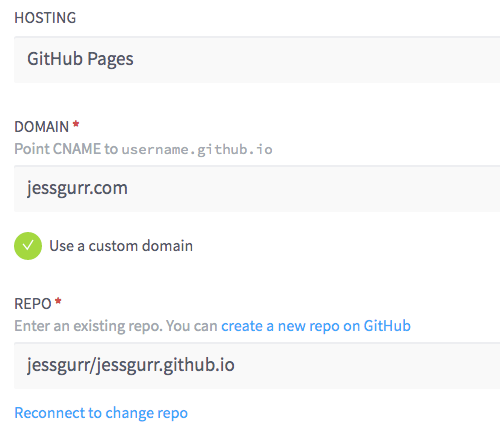Click the red asterisk beside DOMAIN
This screenshot has width=500, height=430.
76,125
